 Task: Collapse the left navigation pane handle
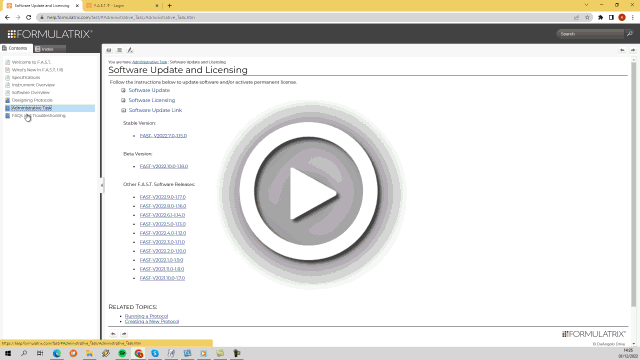(x=102, y=185)
